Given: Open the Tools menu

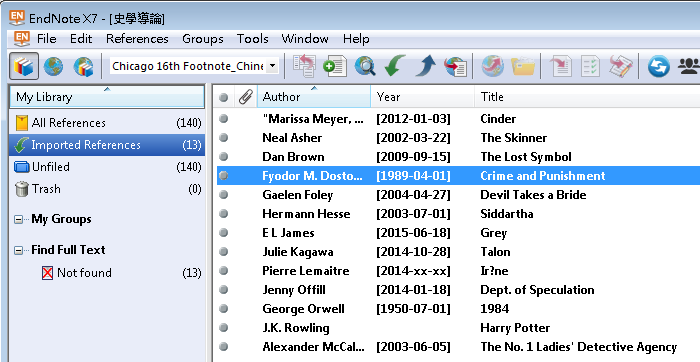Looking at the screenshot, I should click(252, 39).
